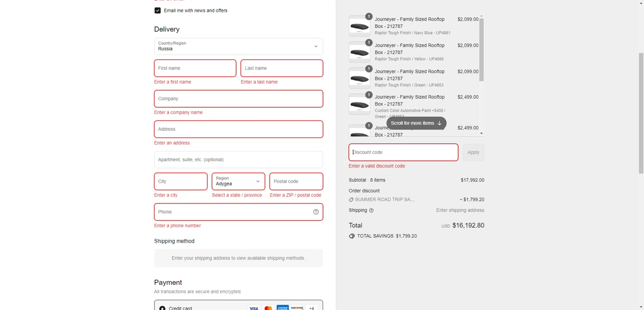The width and height of the screenshot is (644, 310).
Task: Click the Scroll for more items pill
Action: pyautogui.click(x=416, y=123)
